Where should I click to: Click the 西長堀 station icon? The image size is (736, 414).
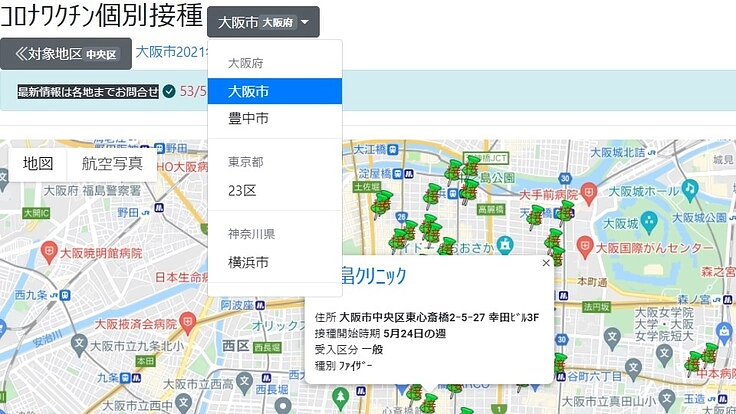(x=267, y=378)
